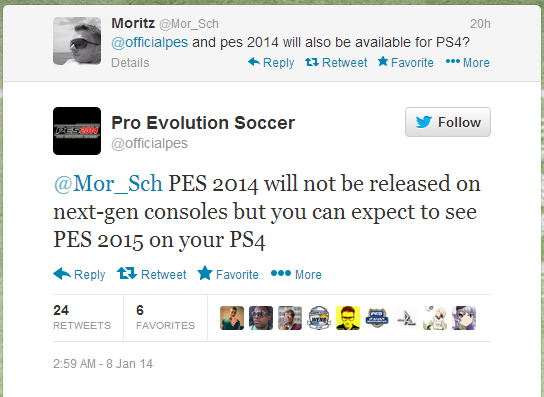
Task: Favorite Moritz's tweet with the star
Action: click(x=406, y=62)
